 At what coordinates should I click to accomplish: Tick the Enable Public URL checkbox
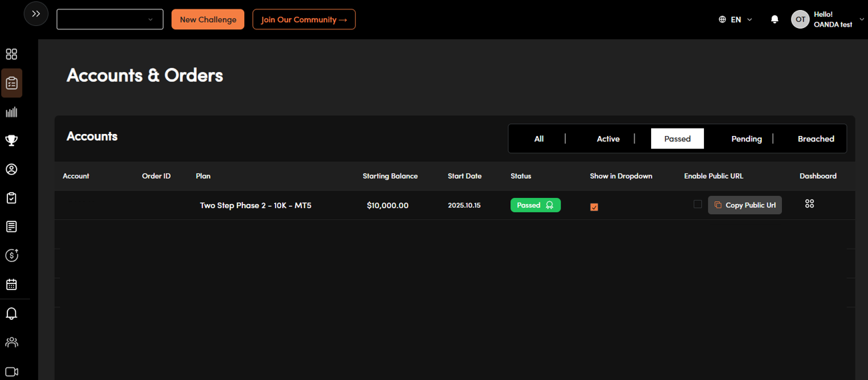(697, 204)
